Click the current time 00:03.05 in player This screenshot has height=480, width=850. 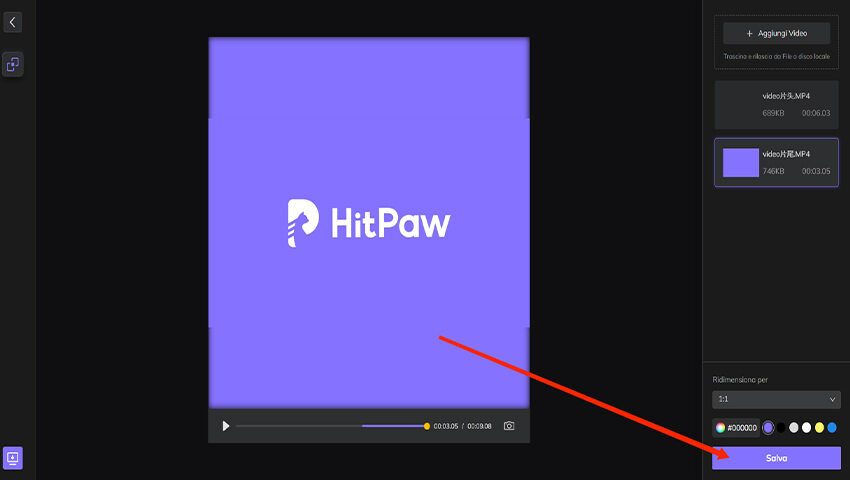(x=446, y=426)
